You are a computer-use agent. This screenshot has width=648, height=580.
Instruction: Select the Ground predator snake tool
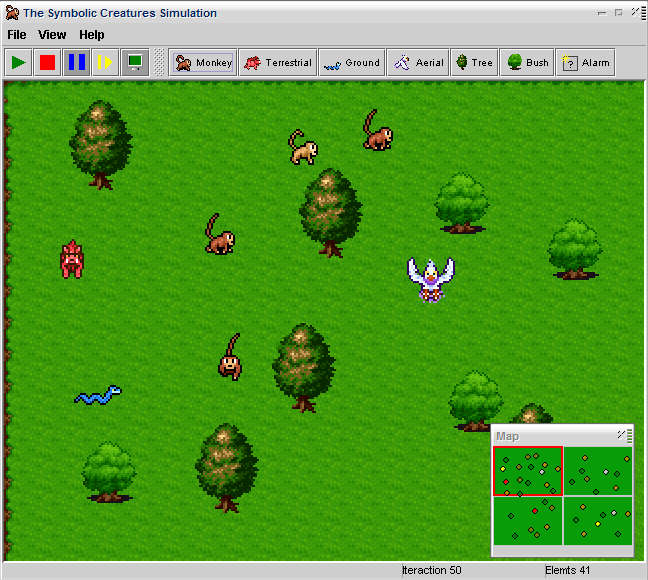click(352, 62)
